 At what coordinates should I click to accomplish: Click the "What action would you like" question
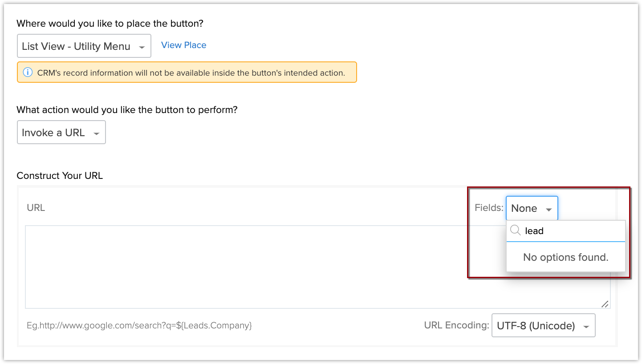(x=127, y=109)
